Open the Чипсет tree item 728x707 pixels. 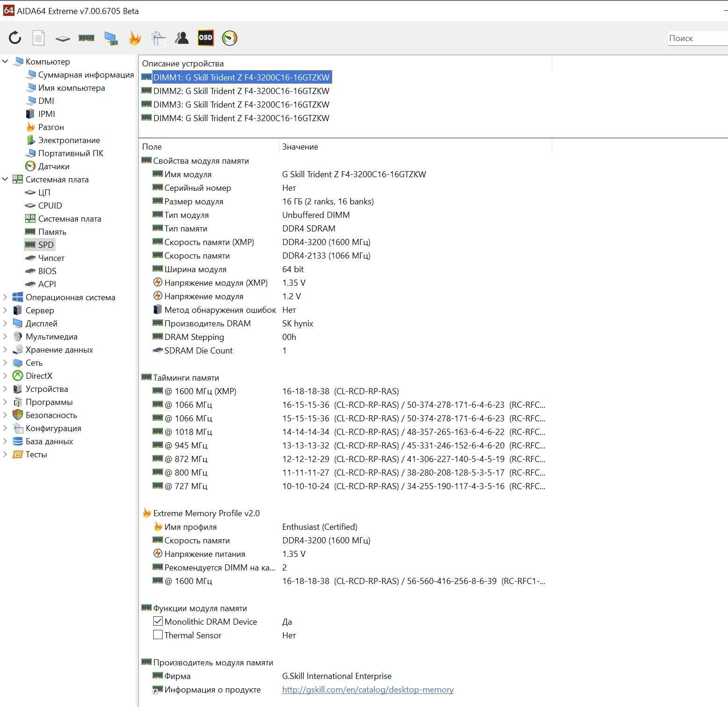point(51,258)
